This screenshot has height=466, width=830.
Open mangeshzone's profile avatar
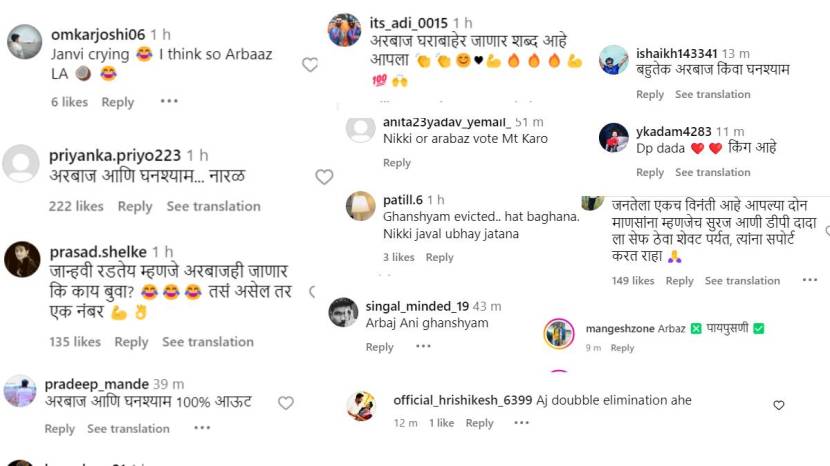tap(558, 333)
